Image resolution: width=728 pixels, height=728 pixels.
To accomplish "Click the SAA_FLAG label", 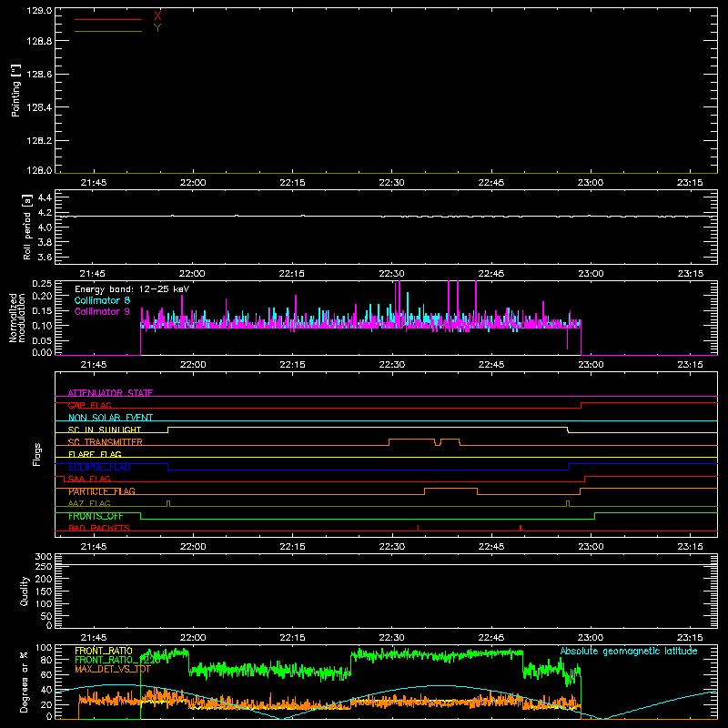I will 89,480.
